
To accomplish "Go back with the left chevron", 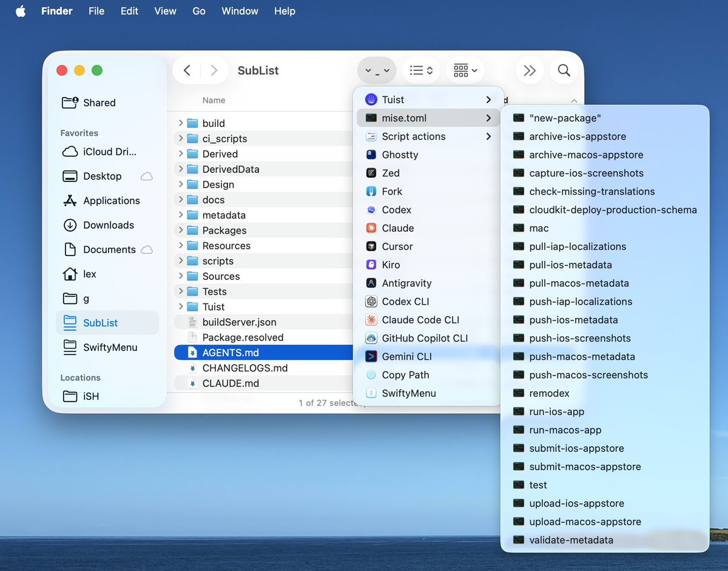I will (x=187, y=70).
